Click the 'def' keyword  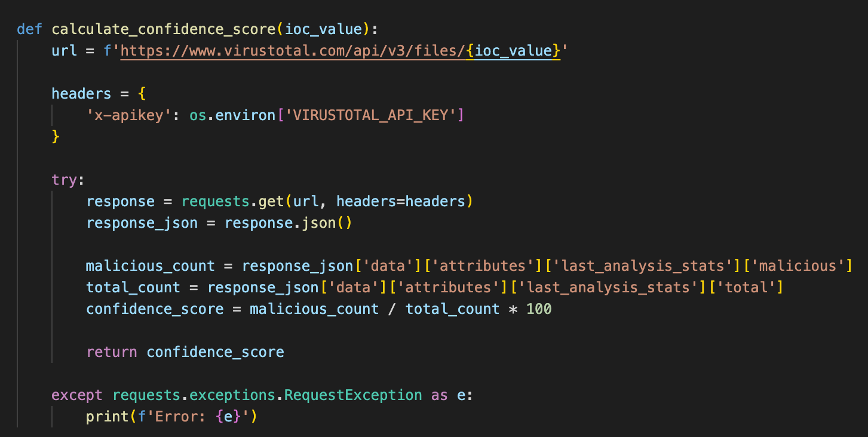coord(30,29)
